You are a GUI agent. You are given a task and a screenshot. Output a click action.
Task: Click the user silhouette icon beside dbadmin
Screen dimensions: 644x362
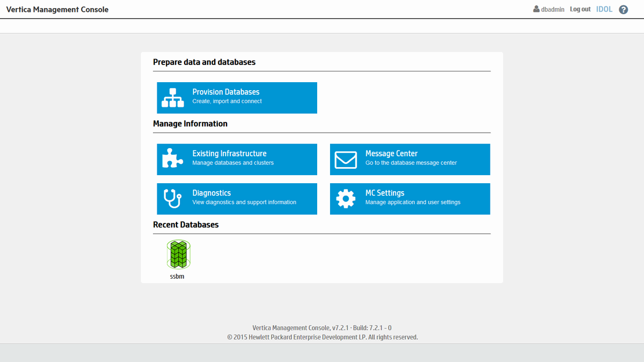(x=536, y=9)
